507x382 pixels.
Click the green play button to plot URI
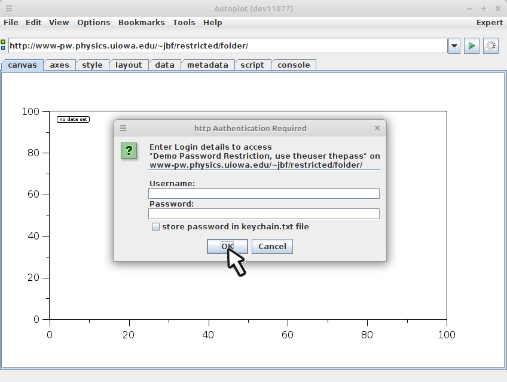472,46
